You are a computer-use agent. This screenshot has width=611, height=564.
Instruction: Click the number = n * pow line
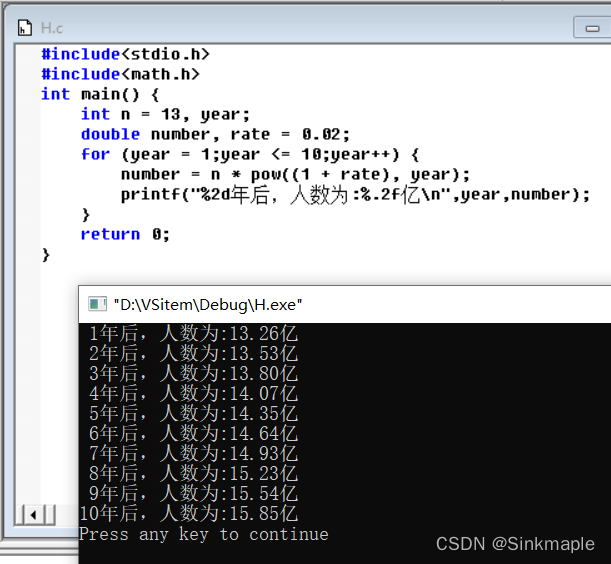[295, 174]
